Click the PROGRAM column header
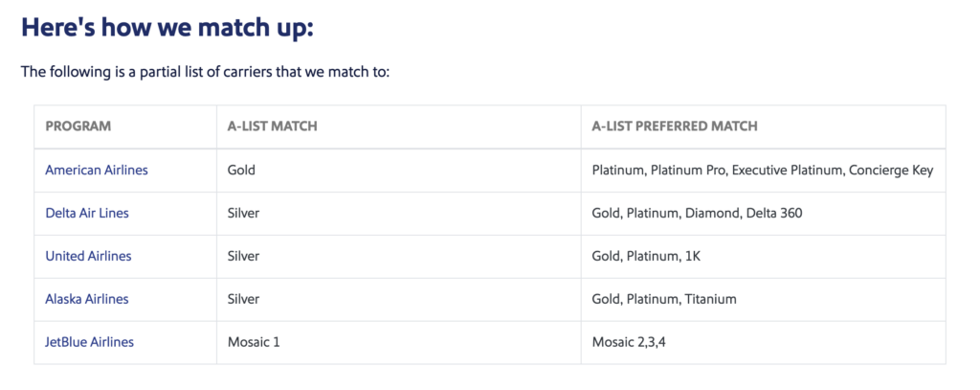Screen dimensions: 980x390 point(78,126)
